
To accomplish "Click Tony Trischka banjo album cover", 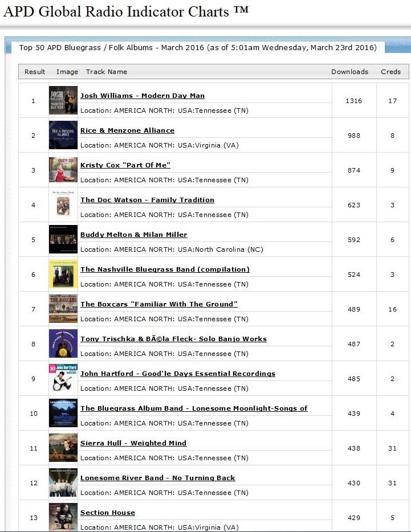I will [x=63, y=343].
